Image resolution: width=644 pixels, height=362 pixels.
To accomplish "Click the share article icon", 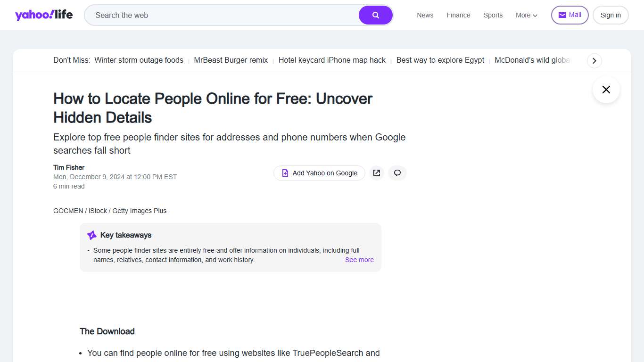I will pyautogui.click(x=376, y=173).
